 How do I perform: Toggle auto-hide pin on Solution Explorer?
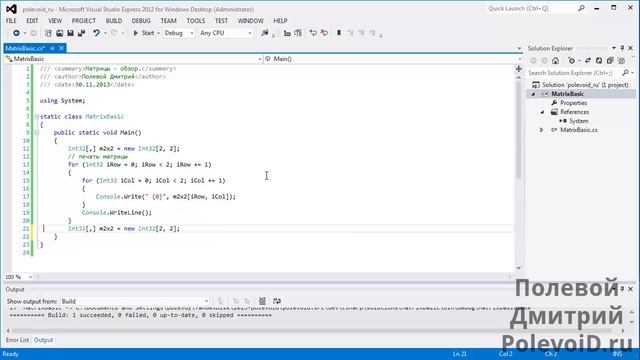(622, 48)
